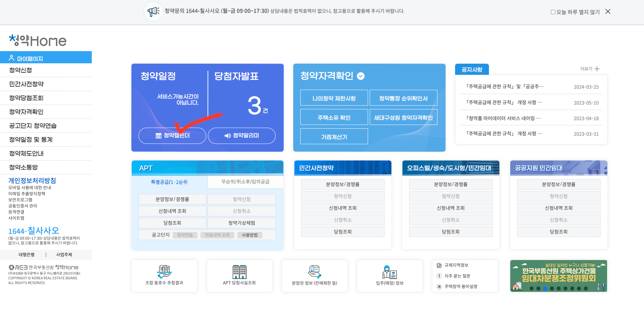Viewport: 644px width, 323px height.
Task: Open 나의청약 제한사항
Action: (334, 98)
